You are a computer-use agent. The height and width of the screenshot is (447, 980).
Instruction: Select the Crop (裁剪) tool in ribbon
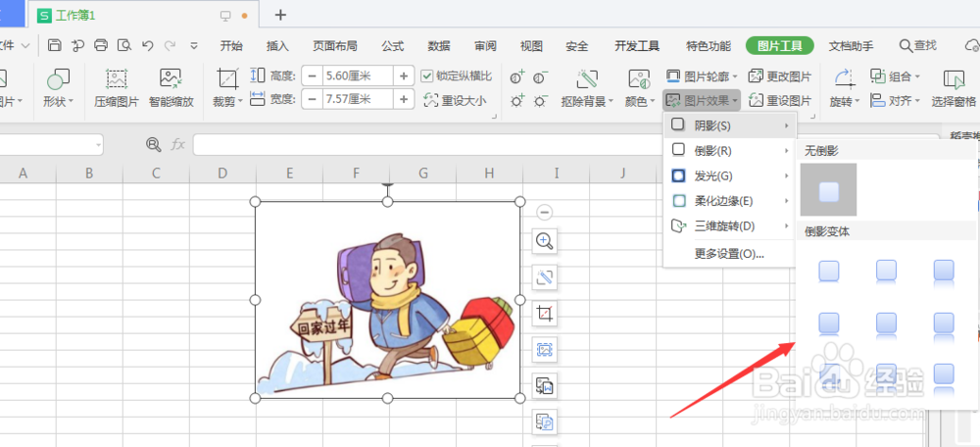tap(227, 88)
